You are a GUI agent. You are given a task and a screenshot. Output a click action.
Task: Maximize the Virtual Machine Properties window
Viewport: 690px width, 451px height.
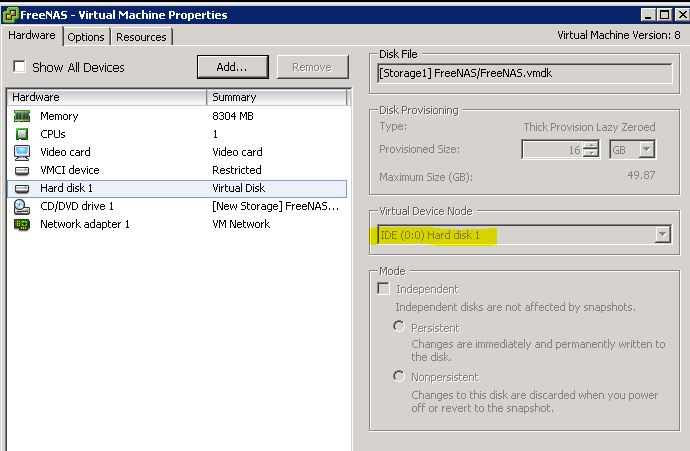664,15
